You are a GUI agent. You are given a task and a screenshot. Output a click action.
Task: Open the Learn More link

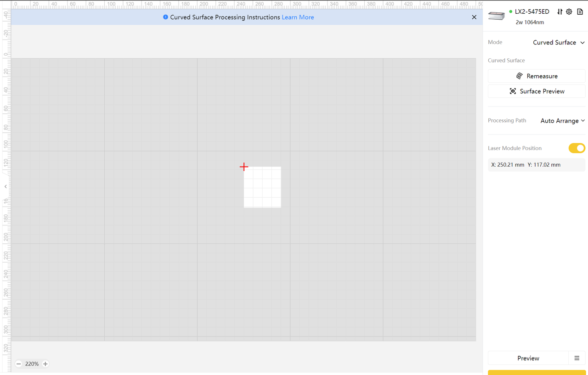298,17
